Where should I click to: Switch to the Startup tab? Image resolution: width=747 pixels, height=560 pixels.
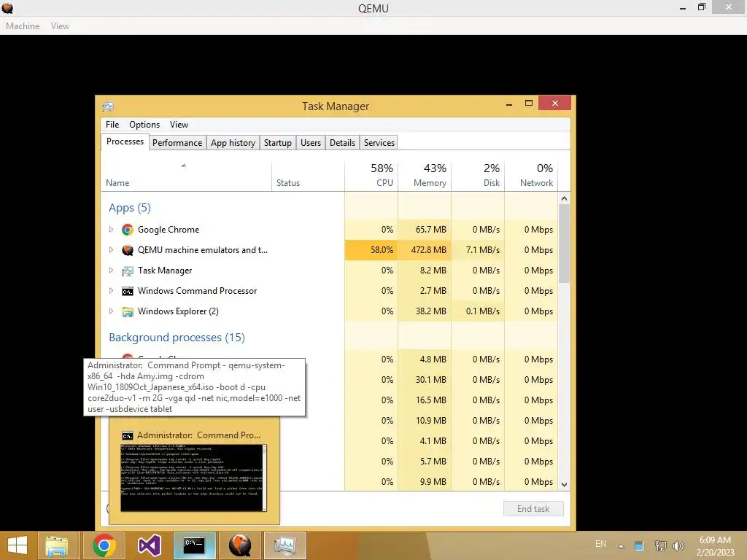tap(278, 143)
